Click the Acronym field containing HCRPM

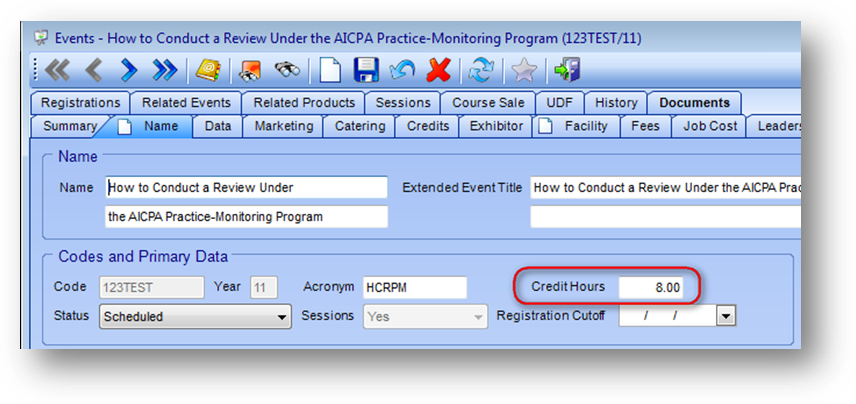415,288
